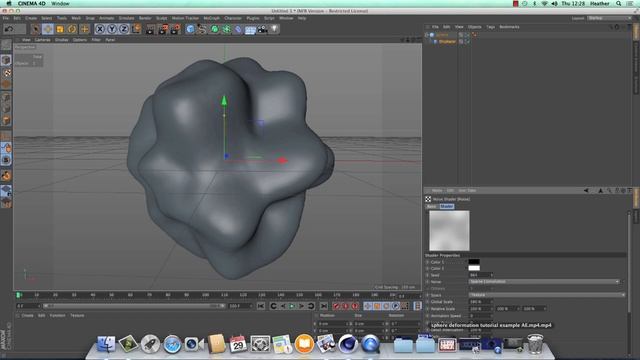Toggle the Enable Snap magnet icon

pos(6,176)
